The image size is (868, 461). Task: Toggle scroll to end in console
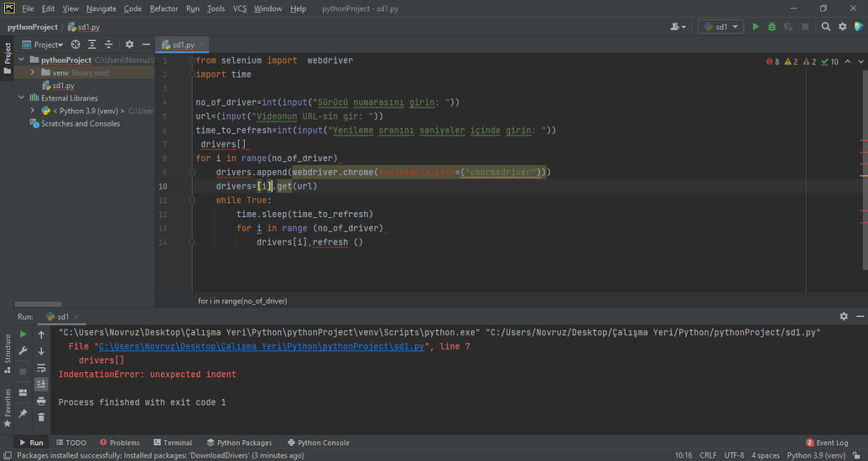click(x=41, y=384)
